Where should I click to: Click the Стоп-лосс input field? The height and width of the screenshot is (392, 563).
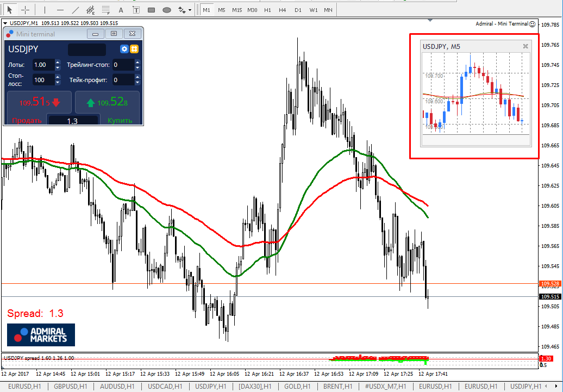[43, 80]
